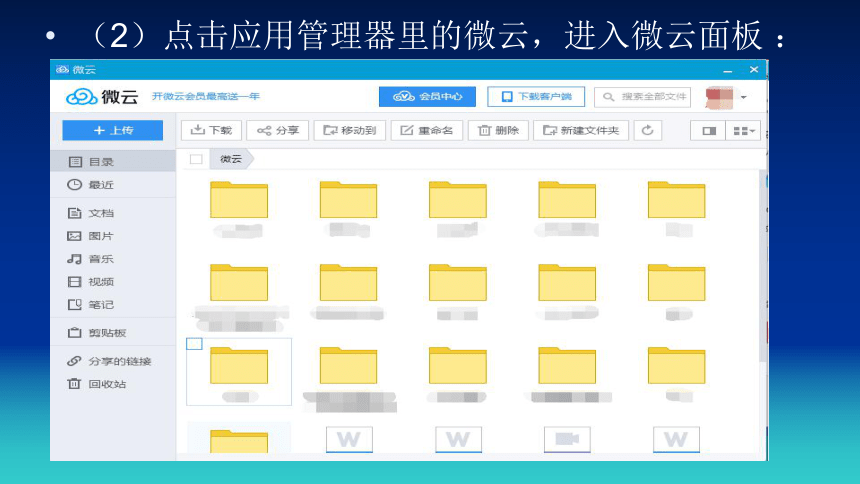Open the user avatar account dropdown arrow

point(744,97)
